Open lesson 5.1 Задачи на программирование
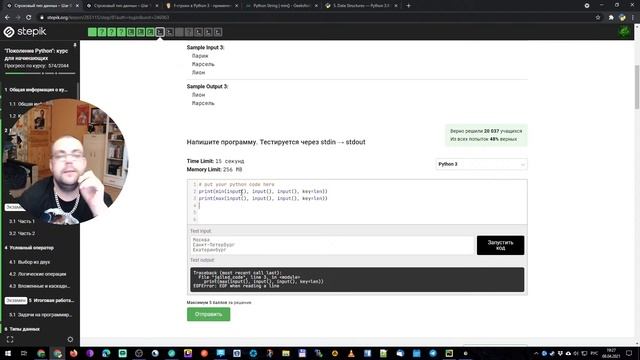The width and height of the screenshot is (640, 360). pyautogui.click(x=40, y=315)
